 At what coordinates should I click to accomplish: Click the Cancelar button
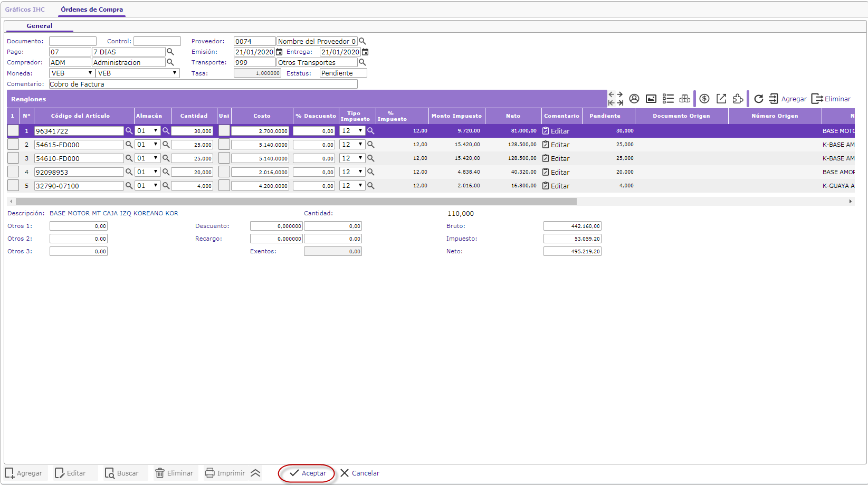(360, 473)
